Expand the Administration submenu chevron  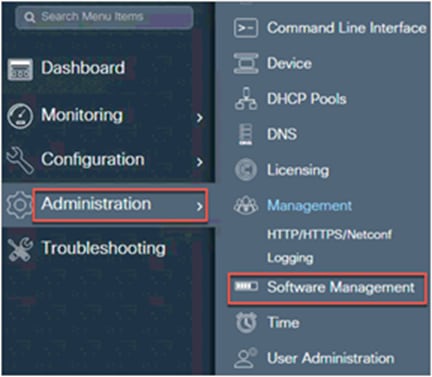199,206
